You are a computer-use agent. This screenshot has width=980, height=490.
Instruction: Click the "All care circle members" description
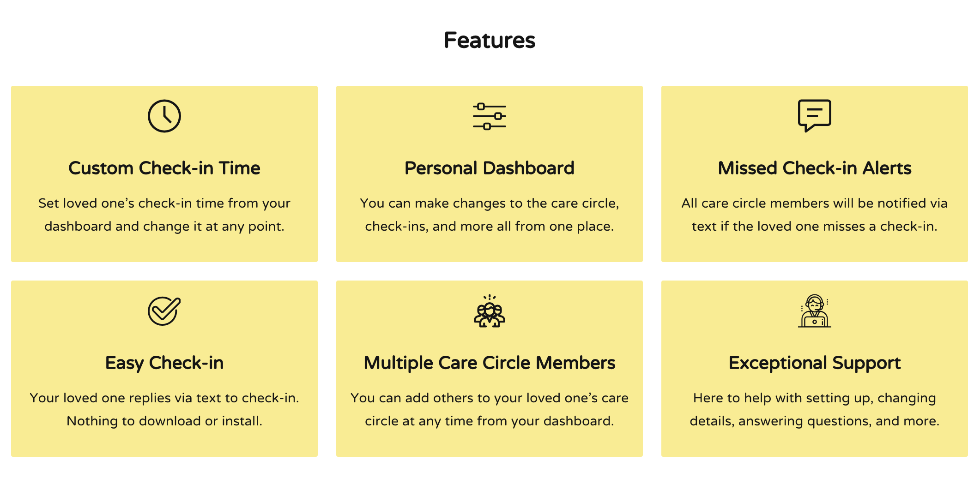point(814,203)
